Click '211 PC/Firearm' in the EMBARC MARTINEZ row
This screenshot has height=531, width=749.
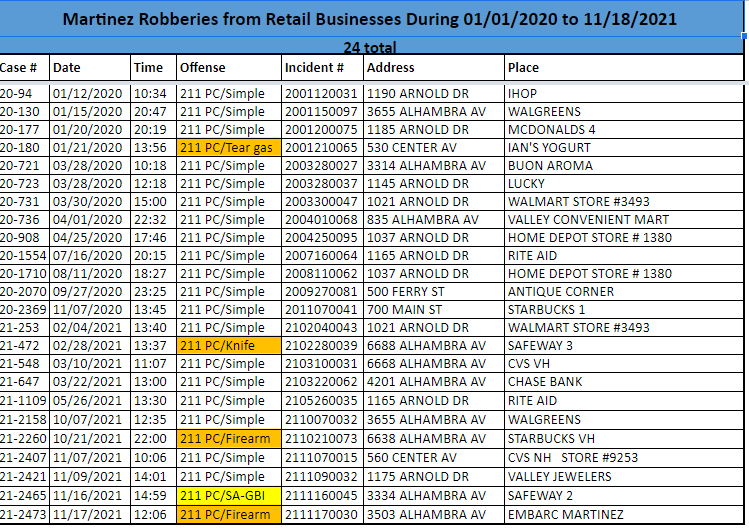coord(229,515)
